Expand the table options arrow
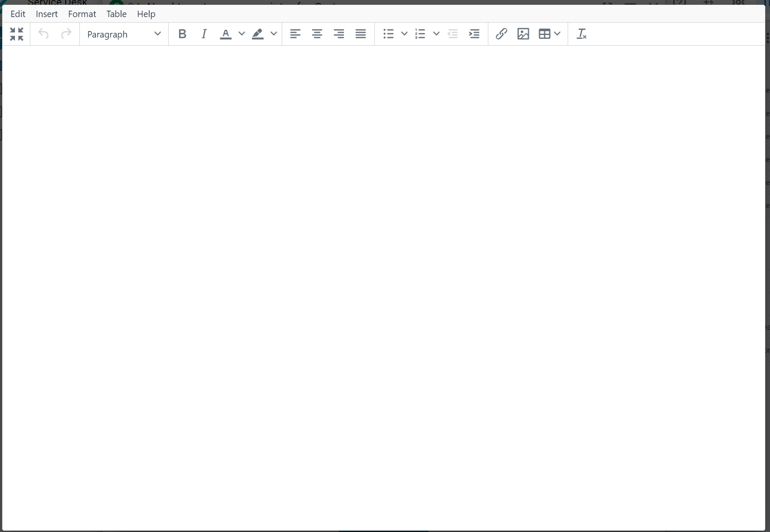Screen dimensions: 770x532 coord(557,34)
